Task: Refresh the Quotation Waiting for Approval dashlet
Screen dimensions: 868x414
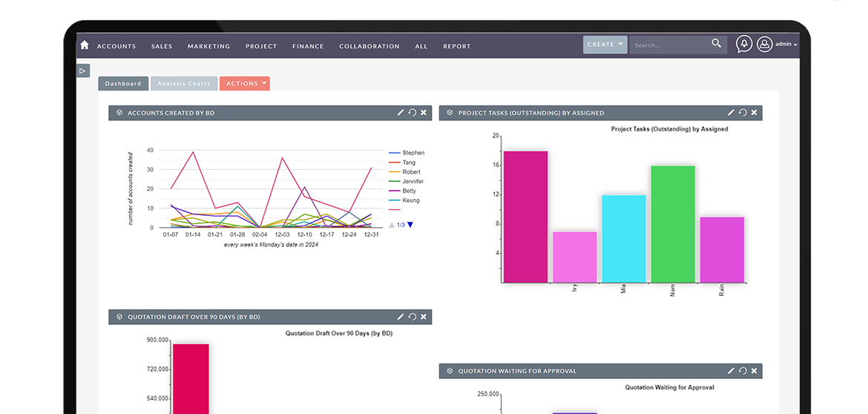Action: [743, 371]
